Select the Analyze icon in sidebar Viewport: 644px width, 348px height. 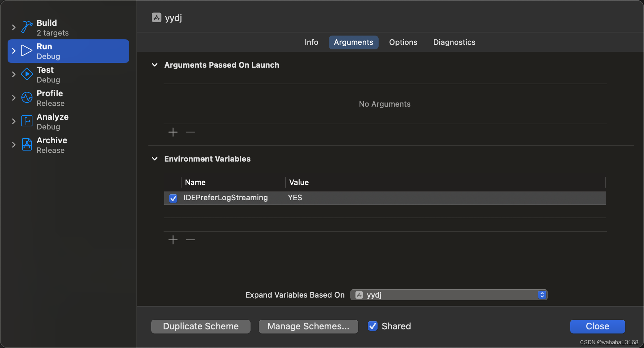point(27,121)
